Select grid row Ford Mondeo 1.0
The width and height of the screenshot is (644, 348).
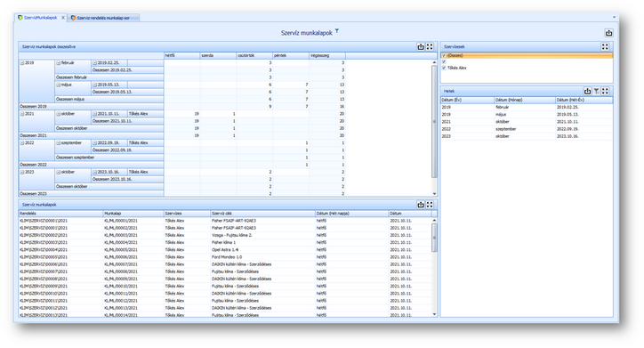pos(225,257)
